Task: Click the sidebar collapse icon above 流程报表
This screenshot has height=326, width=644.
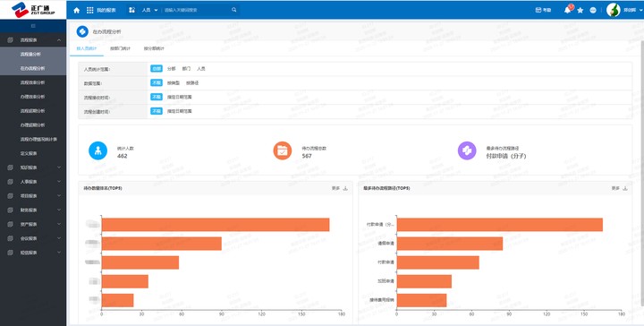Action: (x=33, y=26)
